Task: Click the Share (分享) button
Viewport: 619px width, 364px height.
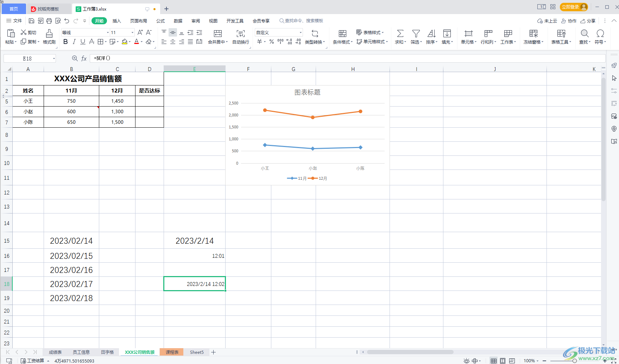Action: [588, 21]
